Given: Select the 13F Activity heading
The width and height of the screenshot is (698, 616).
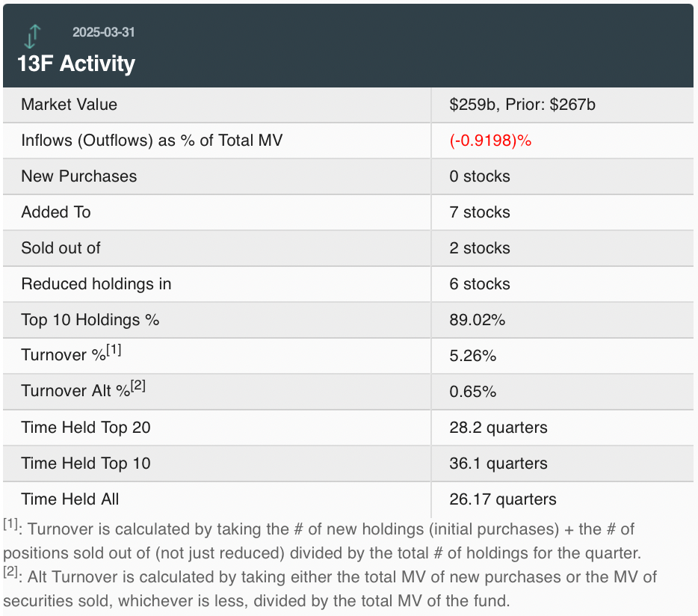Looking at the screenshot, I should 76,64.
